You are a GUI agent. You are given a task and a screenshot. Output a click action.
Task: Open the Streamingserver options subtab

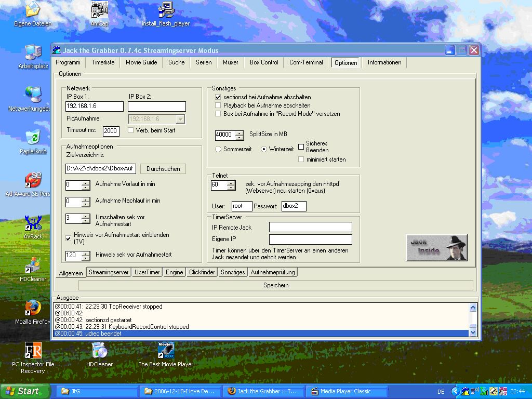click(109, 272)
